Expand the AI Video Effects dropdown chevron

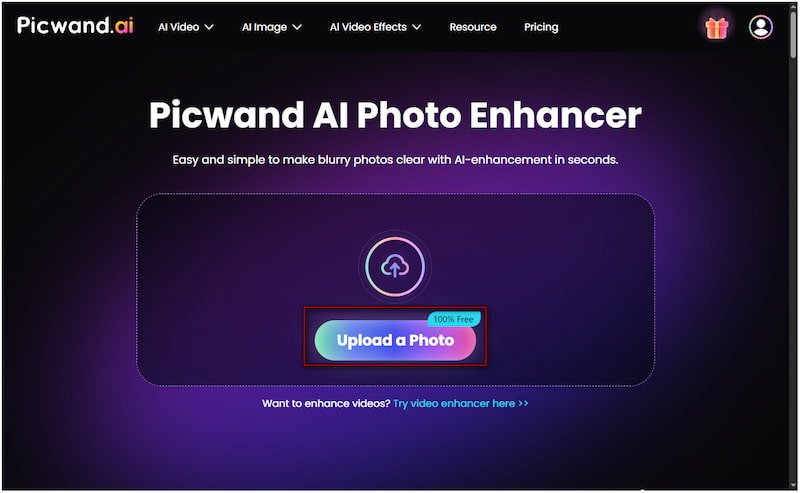[x=417, y=27]
